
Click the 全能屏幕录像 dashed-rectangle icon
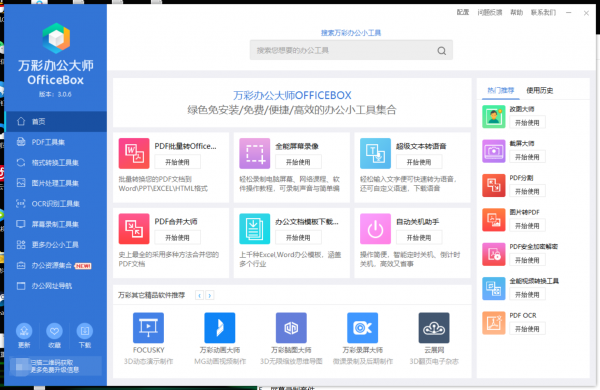[x=254, y=153]
